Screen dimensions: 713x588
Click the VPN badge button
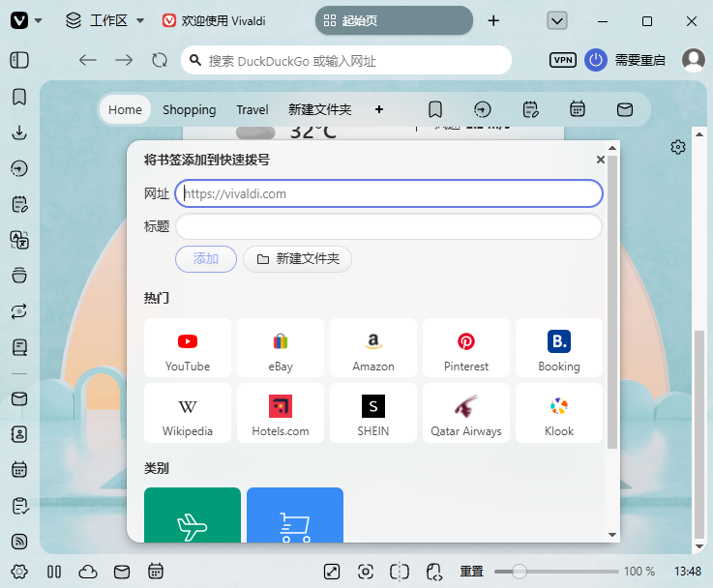pos(563,60)
